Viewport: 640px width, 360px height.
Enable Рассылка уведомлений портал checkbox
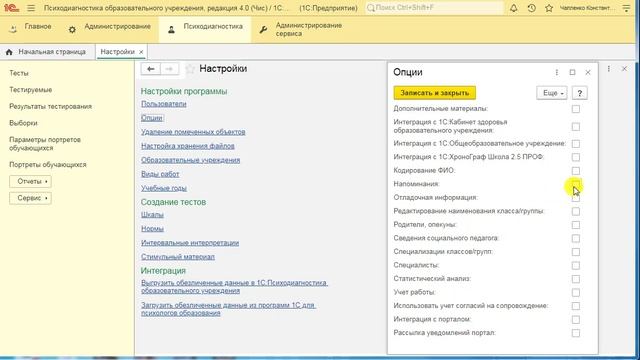(x=576, y=333)
